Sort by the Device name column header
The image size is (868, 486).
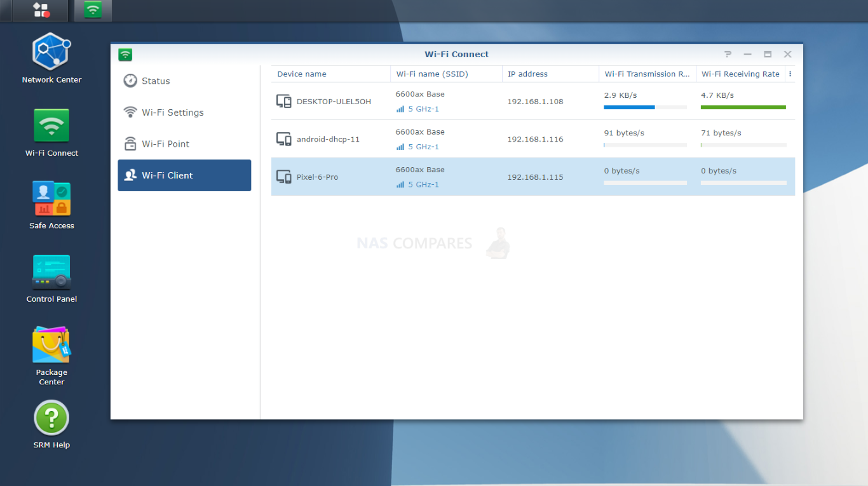[x=331, y=74]
